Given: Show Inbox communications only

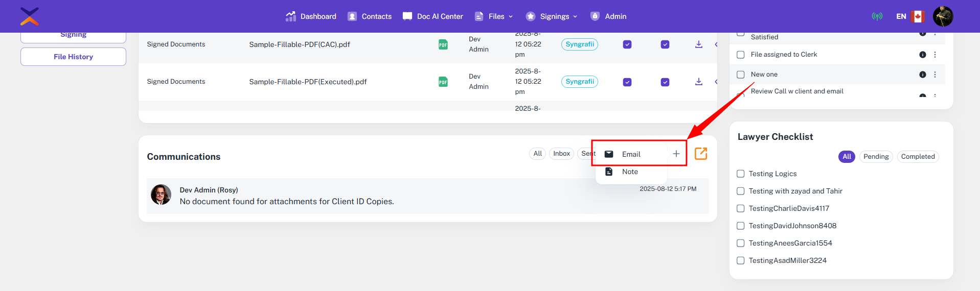Looking at the screenshot, I should [x=561, y=154].
